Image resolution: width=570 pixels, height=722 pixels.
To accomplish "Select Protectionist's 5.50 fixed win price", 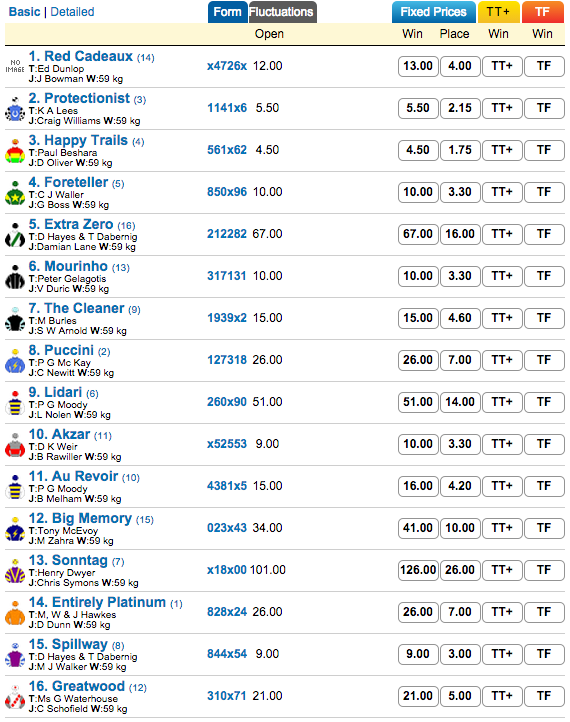I will pyautogui.click(x=418, y=108).
